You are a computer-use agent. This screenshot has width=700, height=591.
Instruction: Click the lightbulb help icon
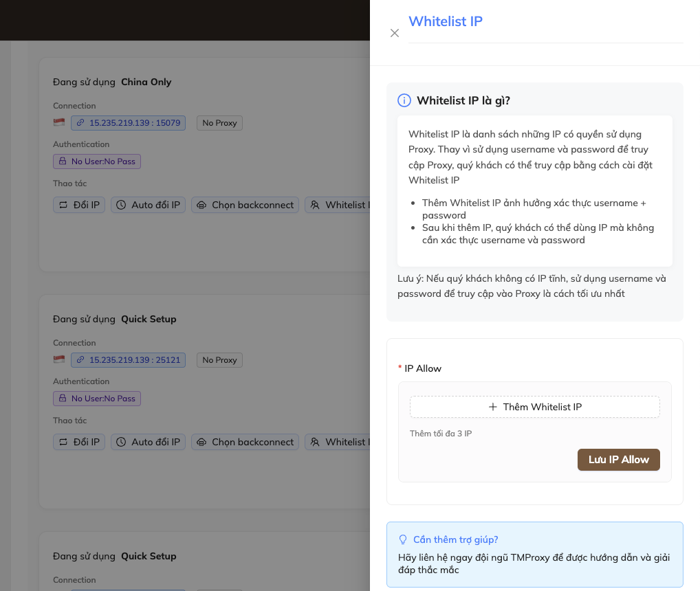pos(403,539)
